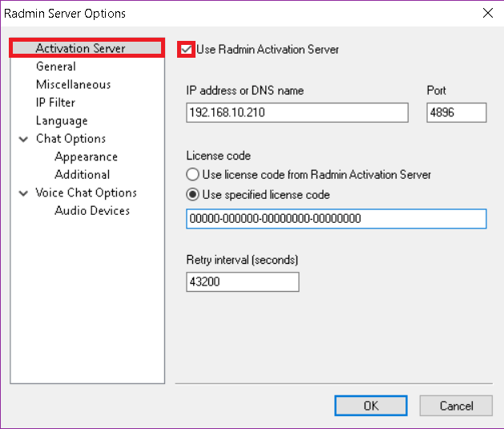Open the General settings section
The image size is (504, 429).
click(56, 67)
